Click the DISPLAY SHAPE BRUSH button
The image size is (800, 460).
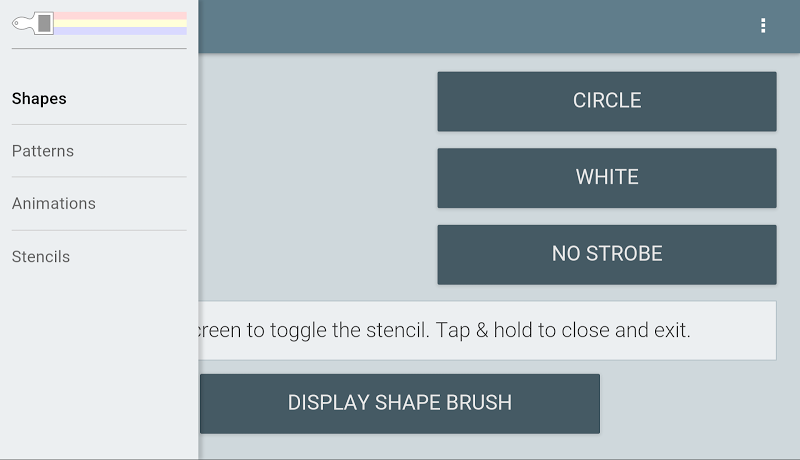point(399,403)
